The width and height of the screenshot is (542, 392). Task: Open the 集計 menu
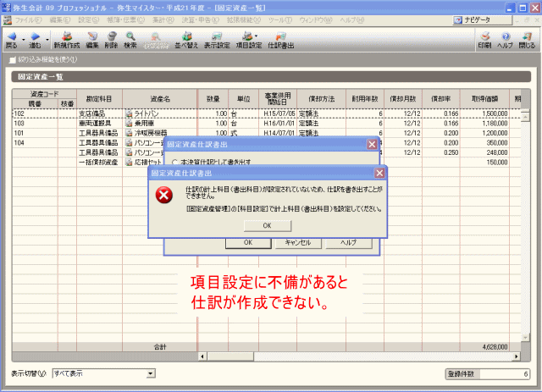click(x=163, y=20)
